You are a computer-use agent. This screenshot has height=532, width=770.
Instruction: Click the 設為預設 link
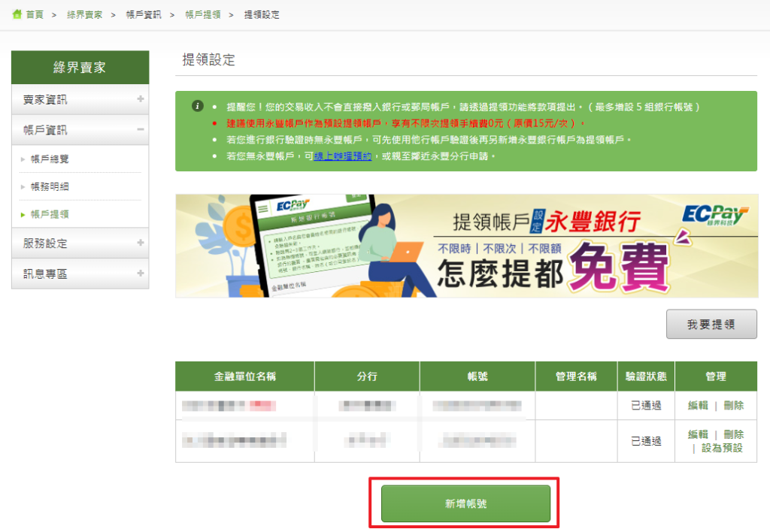pyautogui.click(x=722, y=448)
